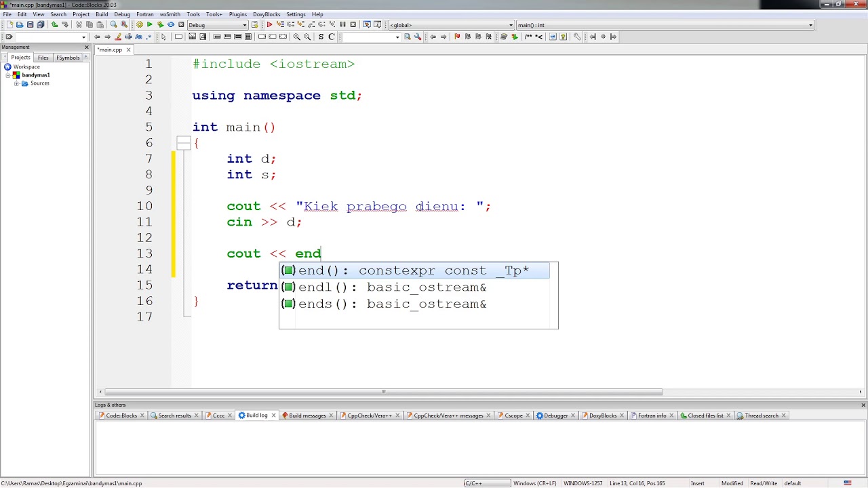Screen dimensions: 868x488
Task: Start debugging with the red arrow
Action: pos(269,24)
